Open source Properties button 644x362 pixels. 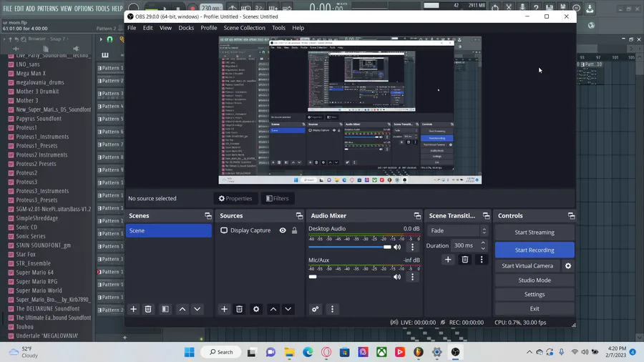pyautogui.click(x=235, y=199)
